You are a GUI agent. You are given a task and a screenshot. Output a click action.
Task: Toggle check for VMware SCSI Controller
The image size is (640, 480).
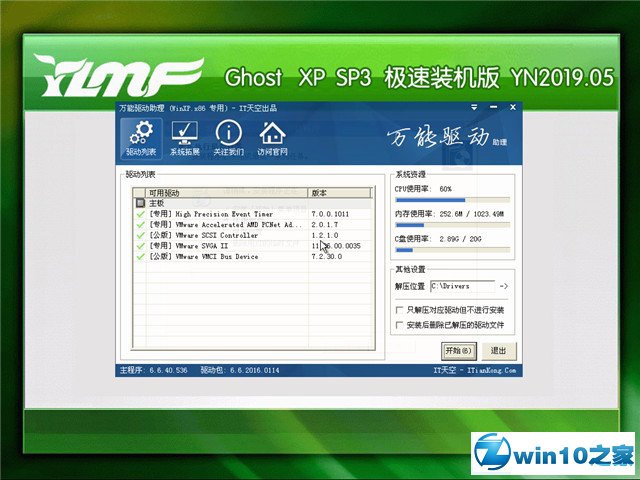point(140,235)
